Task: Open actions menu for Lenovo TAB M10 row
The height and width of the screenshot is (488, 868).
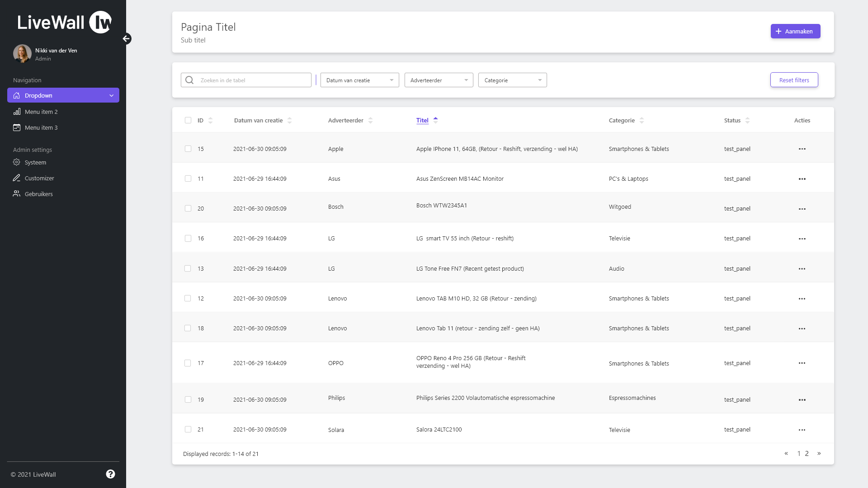Action: [802, 299]
